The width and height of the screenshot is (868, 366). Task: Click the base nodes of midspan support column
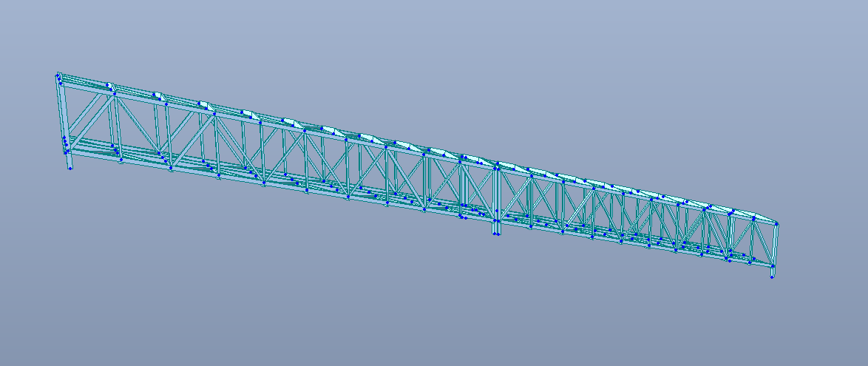(495, 234)
